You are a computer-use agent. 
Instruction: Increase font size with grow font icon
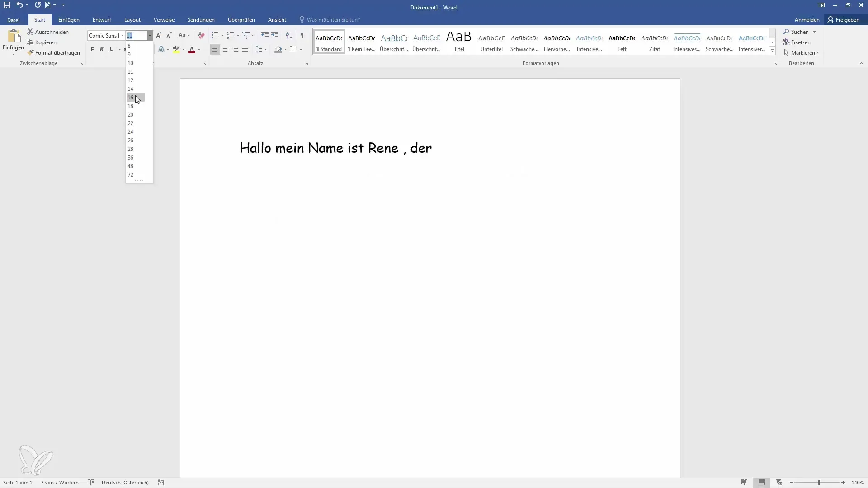tap(159, 35)
